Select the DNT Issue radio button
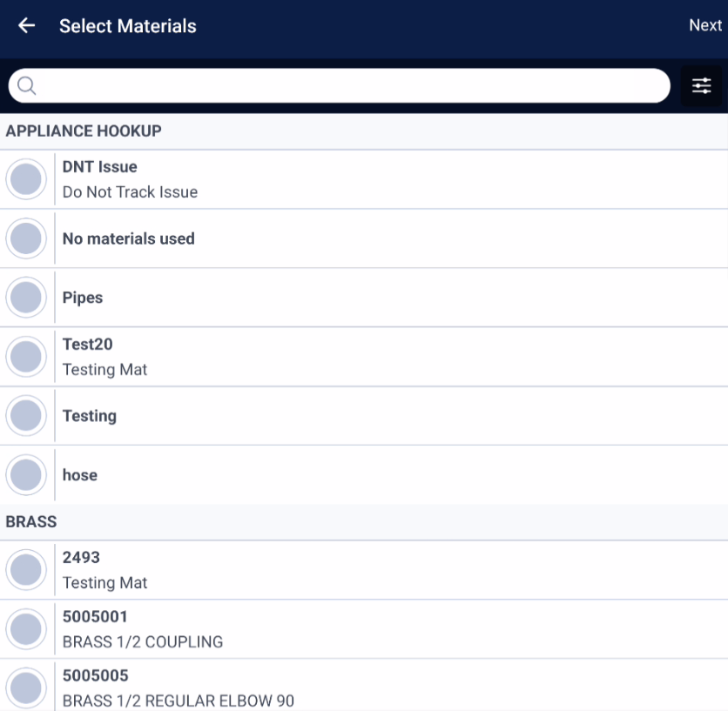Screen dimensions: 728x711 pos(26,179)
